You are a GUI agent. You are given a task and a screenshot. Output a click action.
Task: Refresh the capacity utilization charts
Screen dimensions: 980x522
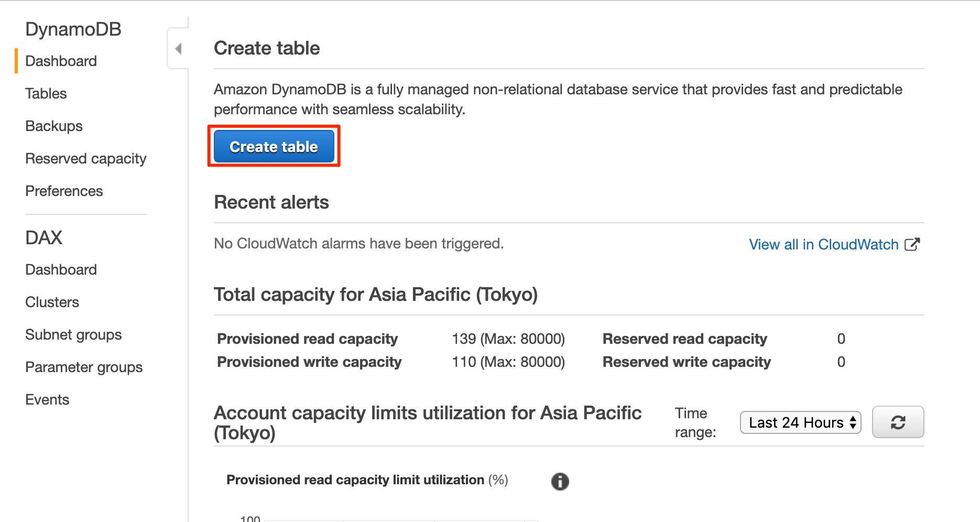[x=898, y=422]
